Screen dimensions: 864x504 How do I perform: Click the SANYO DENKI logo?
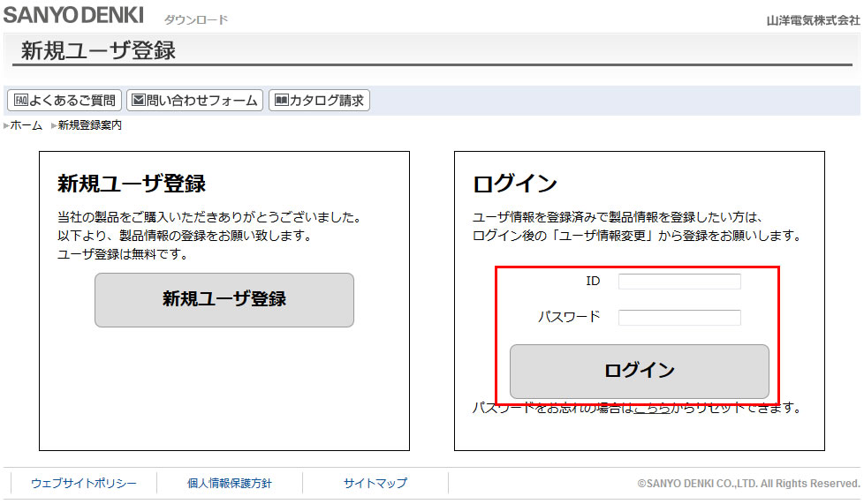(x=72, y=16)
